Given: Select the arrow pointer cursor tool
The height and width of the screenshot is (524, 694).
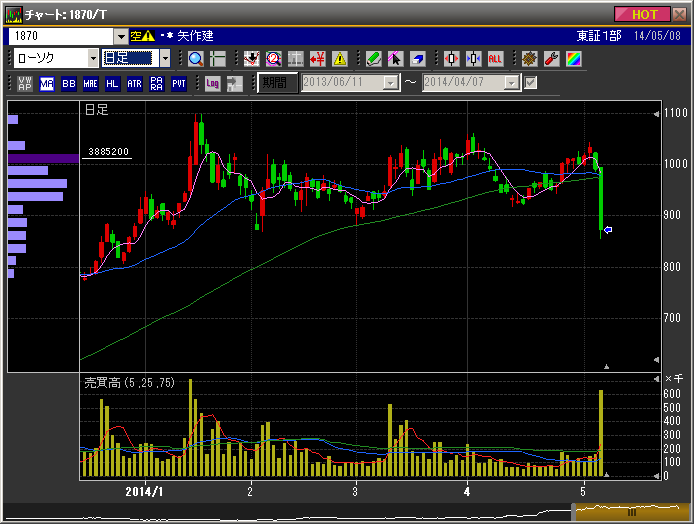Looking at the screenshot, I should 395,59.
